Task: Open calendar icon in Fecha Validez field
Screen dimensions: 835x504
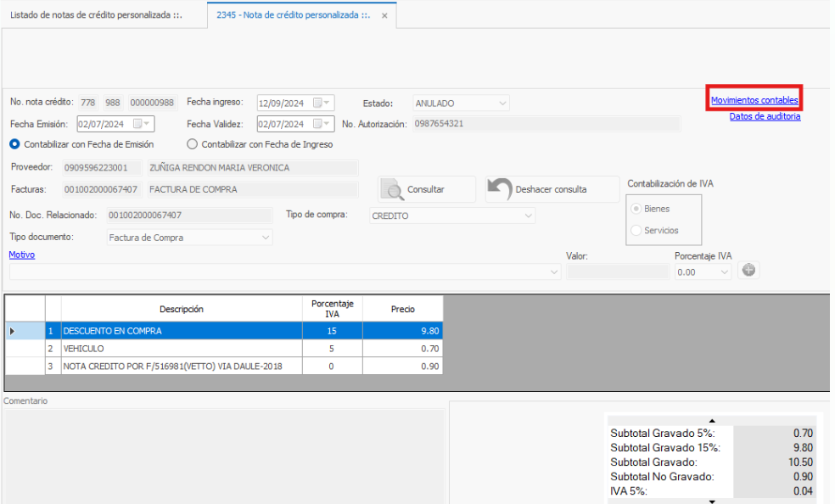Action: coord(321,124)
